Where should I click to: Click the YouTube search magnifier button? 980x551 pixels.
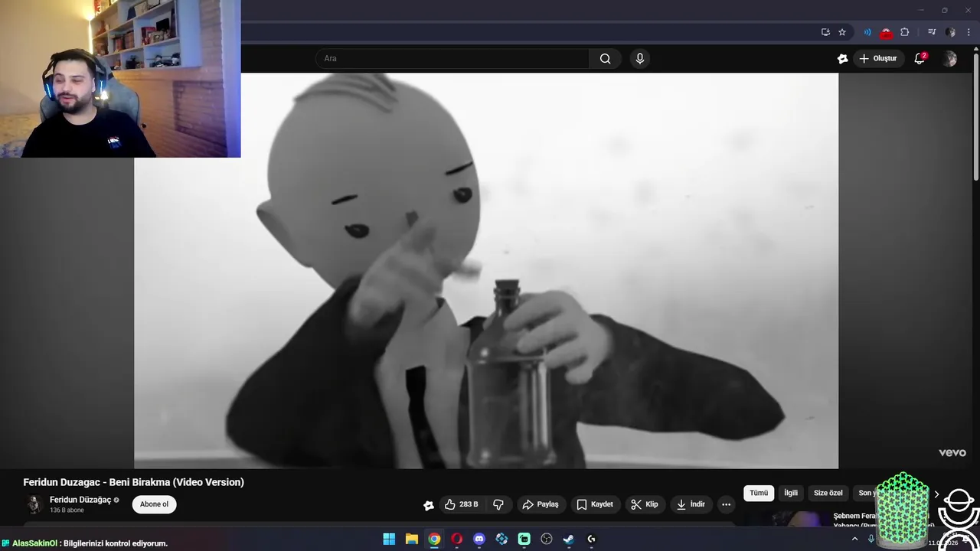605,59
